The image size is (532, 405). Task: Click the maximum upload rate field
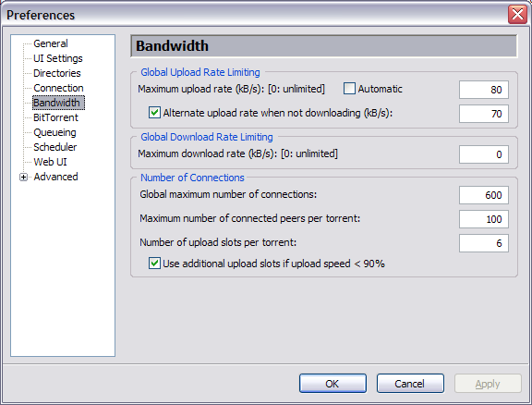pos(484,90)
